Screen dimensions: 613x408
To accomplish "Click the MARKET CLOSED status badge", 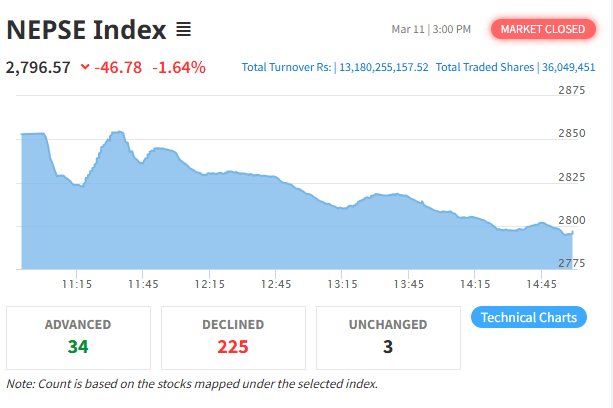I will coord(542,29).
